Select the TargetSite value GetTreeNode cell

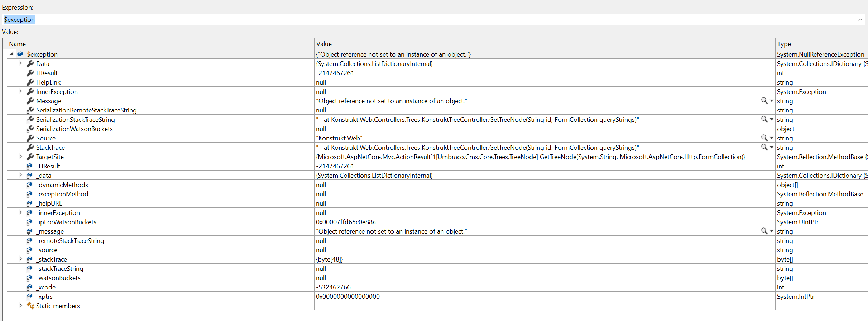(531, 157)
